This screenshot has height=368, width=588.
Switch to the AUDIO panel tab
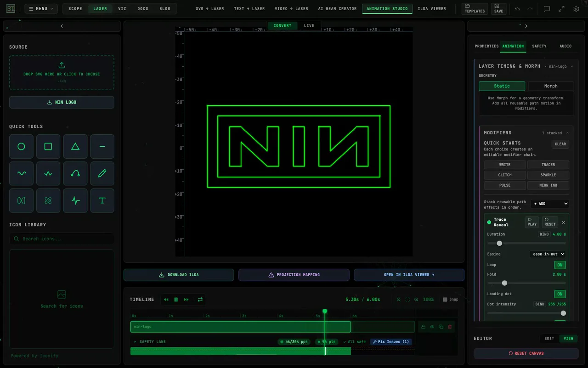pyautogui.click(x=565, y=46)
